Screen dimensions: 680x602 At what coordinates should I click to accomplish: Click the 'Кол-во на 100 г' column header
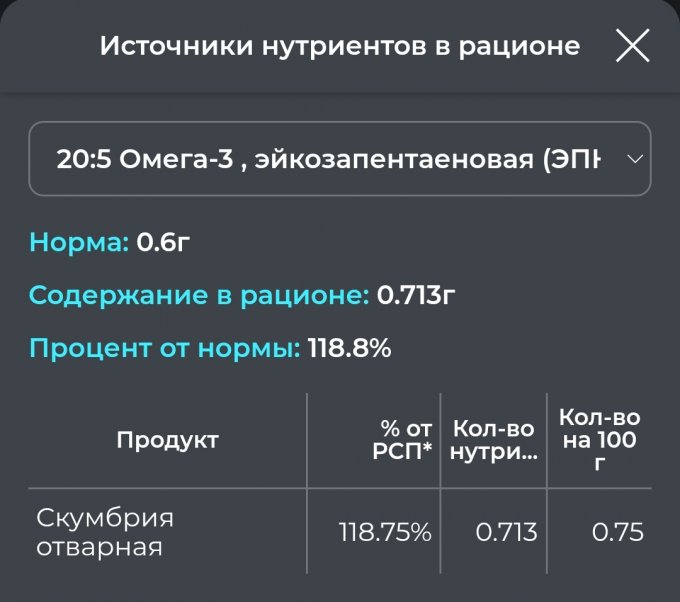pyautogui.click(x=599, y=440)
